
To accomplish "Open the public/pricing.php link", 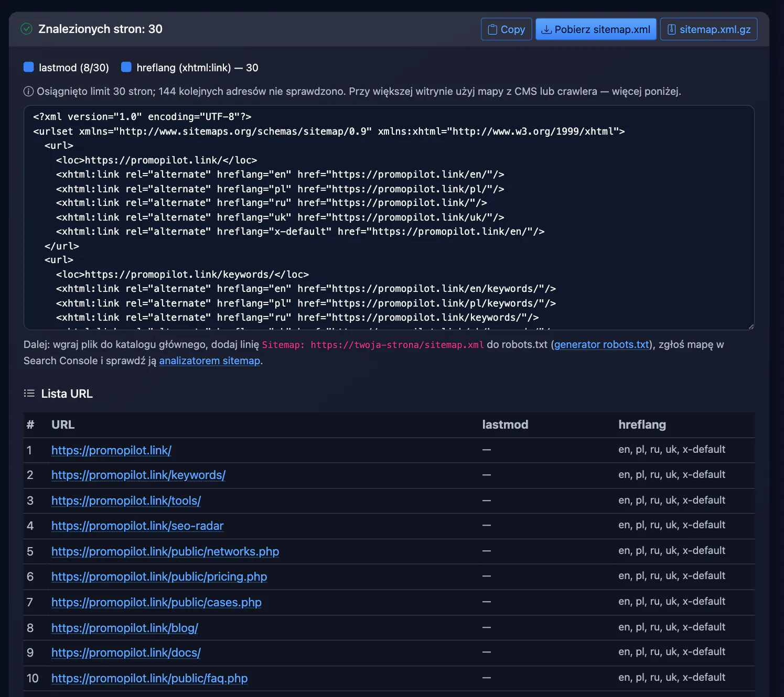I will [x=159, y=576].
